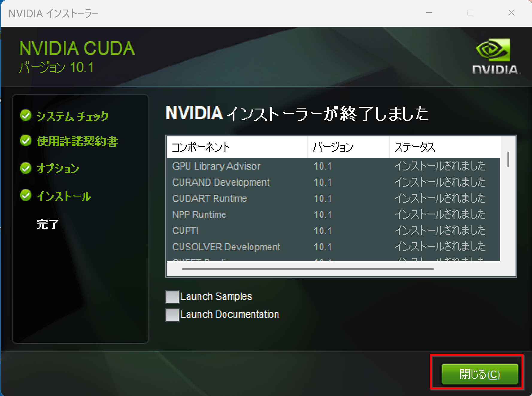Click the green checkmark beside 使用許諾契約書
This screenshot has width=532, height=396.
click(26, 141)
